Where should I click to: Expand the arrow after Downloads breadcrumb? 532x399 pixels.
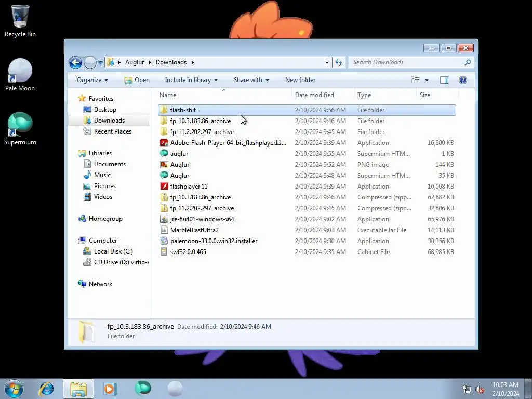tap(192, 62)
